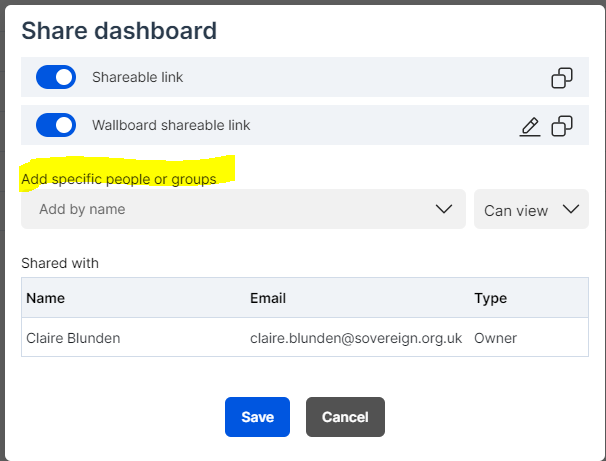606x461 pixels.
Task: Click the Wallboard shareable link label
Action: pos(171,126)
